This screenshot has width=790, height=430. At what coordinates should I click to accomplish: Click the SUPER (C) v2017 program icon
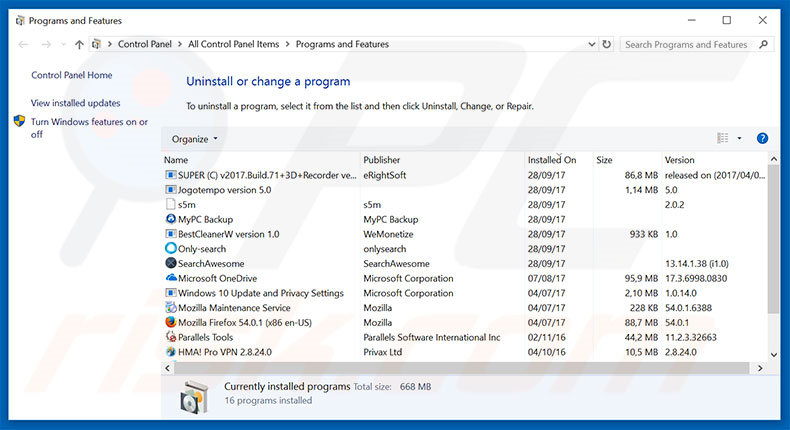[171, 175]
